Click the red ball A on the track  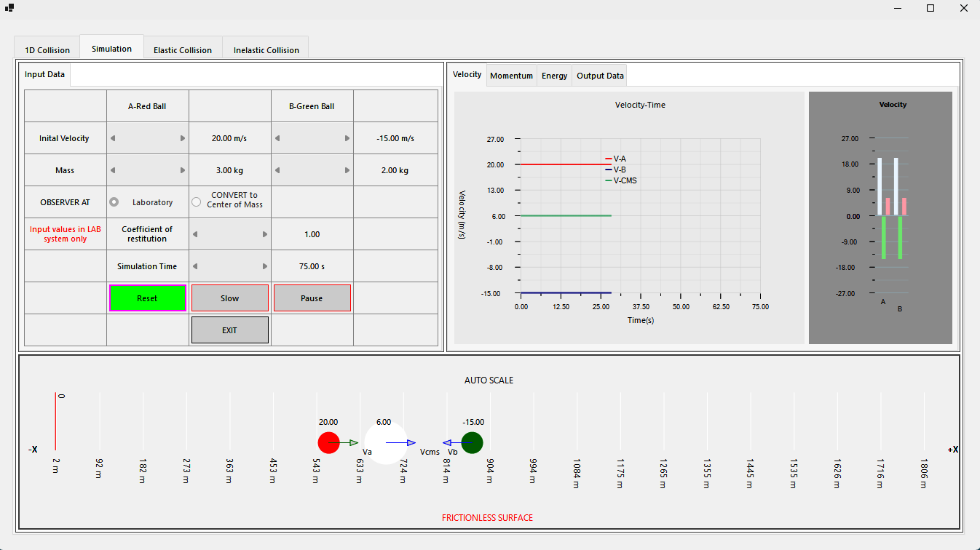point(328,442)
